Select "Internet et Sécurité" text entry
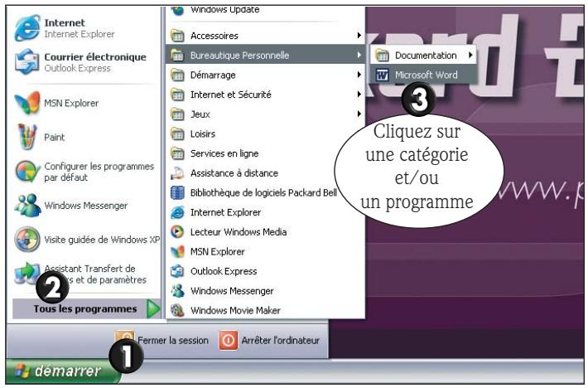This screenshot has width=588, height=388. (x=230, y=95)
